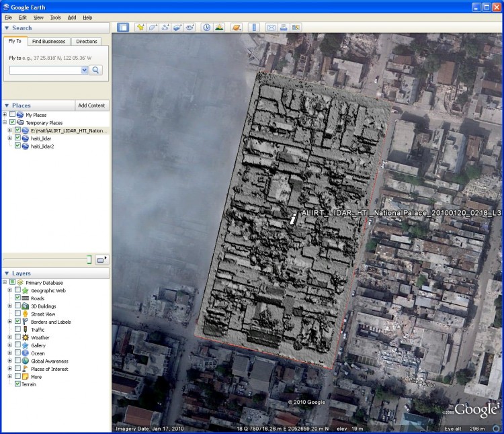Open the Places folder button beside the slider

click(x=102, y=259)
